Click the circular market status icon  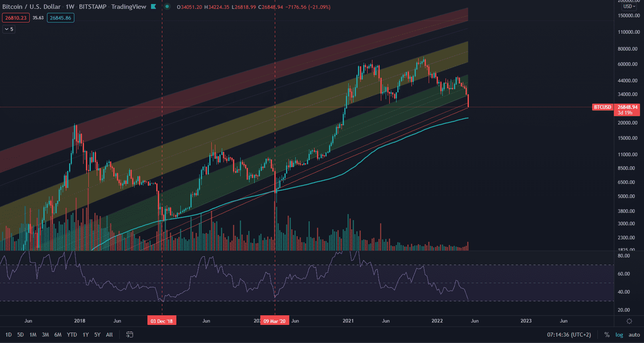tap(167, 6)
